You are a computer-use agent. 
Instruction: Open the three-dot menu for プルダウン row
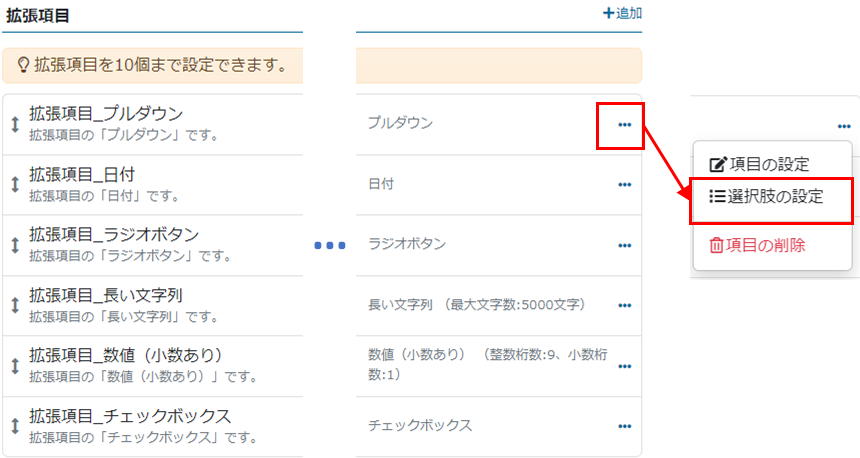tap(624, 125)
